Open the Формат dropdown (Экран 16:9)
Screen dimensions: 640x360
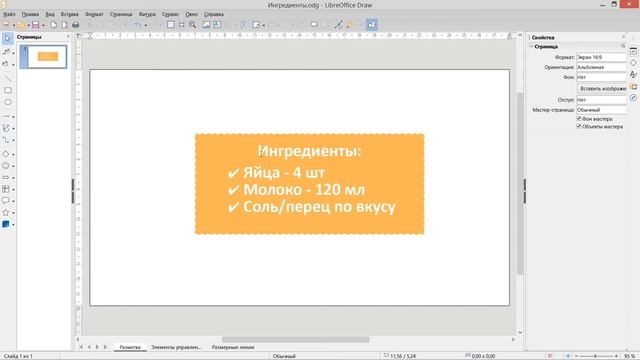click(601, 57)
